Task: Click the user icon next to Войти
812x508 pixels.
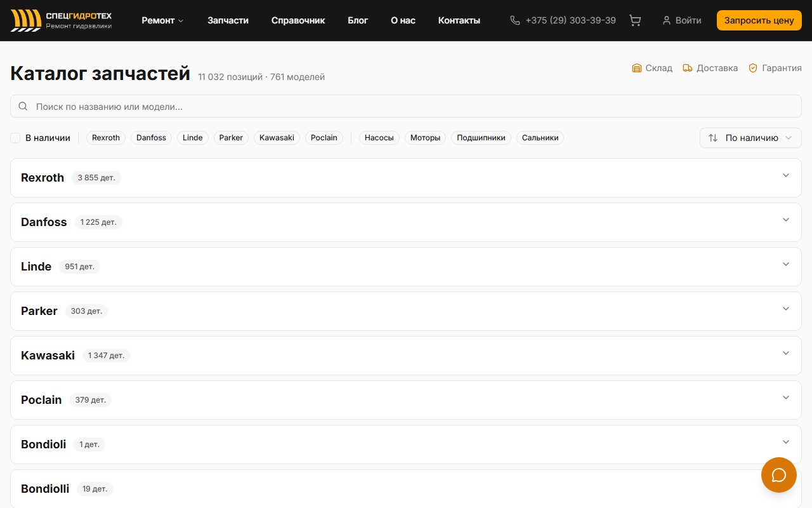Action: 666,20
